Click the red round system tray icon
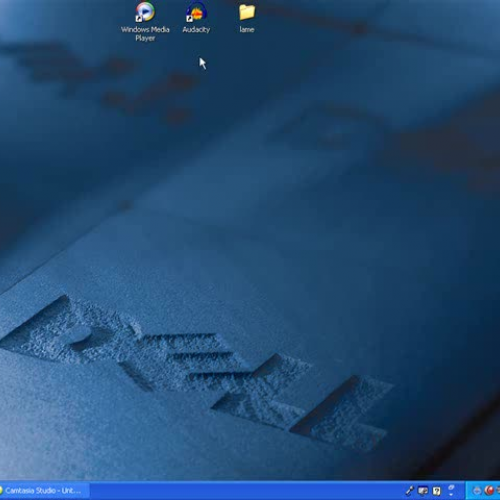 pyautogui.click(x=489, y=490)
